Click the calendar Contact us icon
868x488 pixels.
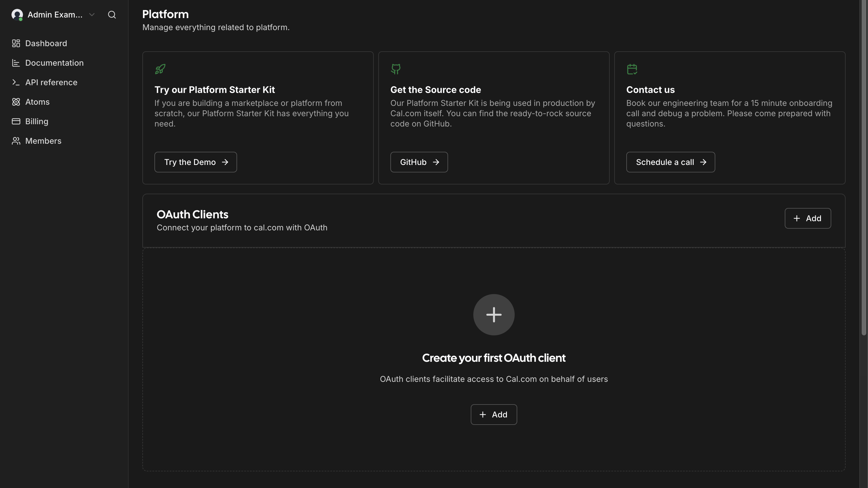632,69
